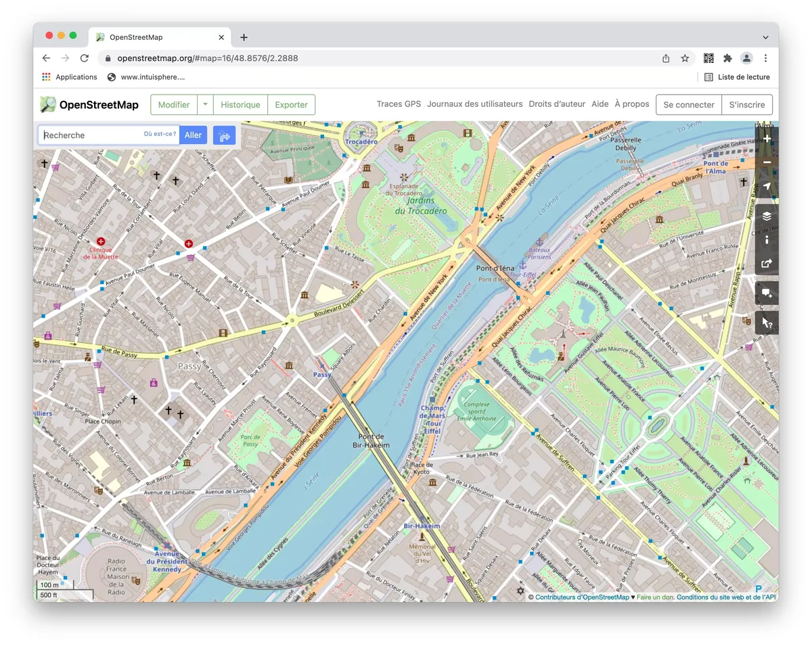The height and width of the screenshot is (646, 812).
Task: Activate the query features tool
Action: 767,323
